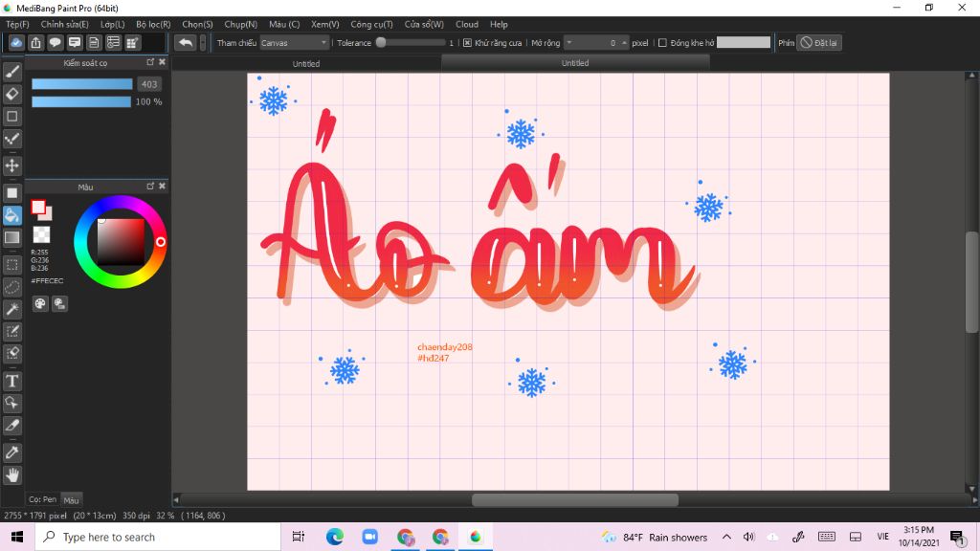
Task: Select the Bucket fill tool
Action: [x=11, y=215]
